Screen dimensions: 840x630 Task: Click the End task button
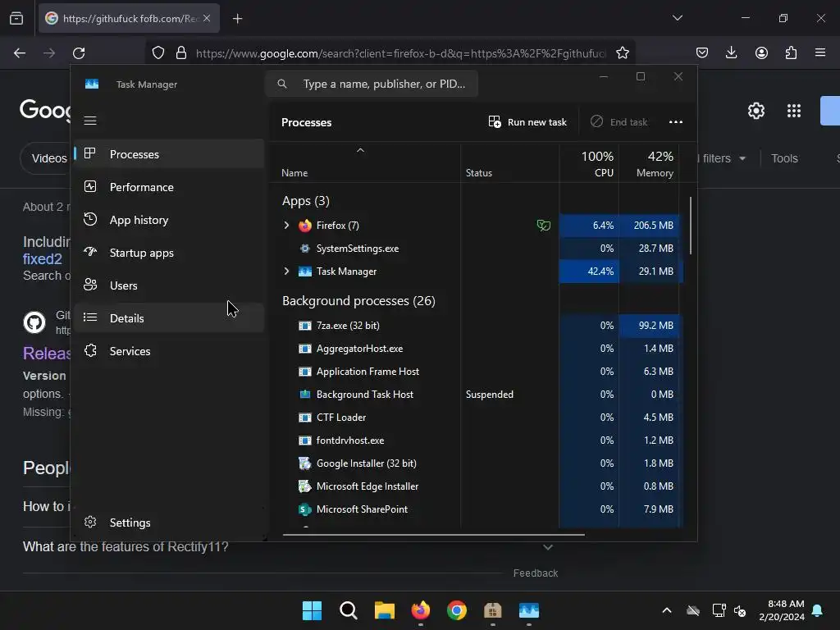(619, 122)
